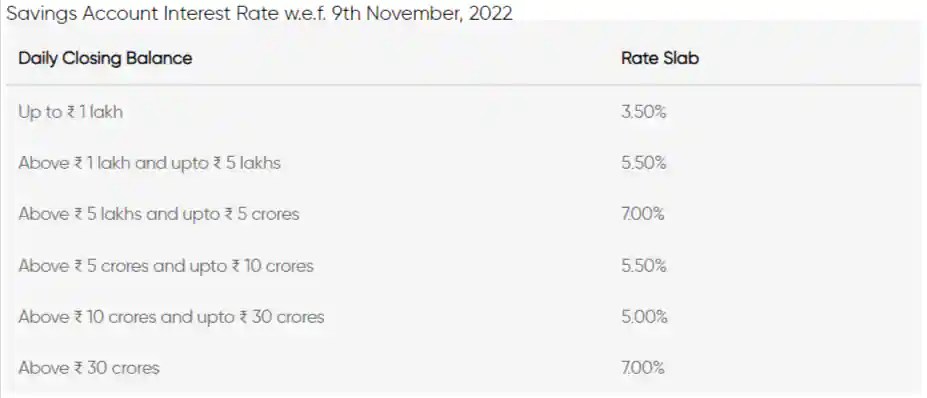Select 'Above ₹ 10 crores and upto ₹ 30 crores'

coord(171,317)
